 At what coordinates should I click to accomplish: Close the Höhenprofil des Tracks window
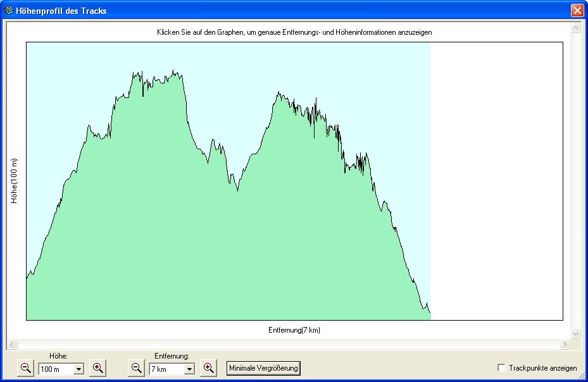pos(577,11)
